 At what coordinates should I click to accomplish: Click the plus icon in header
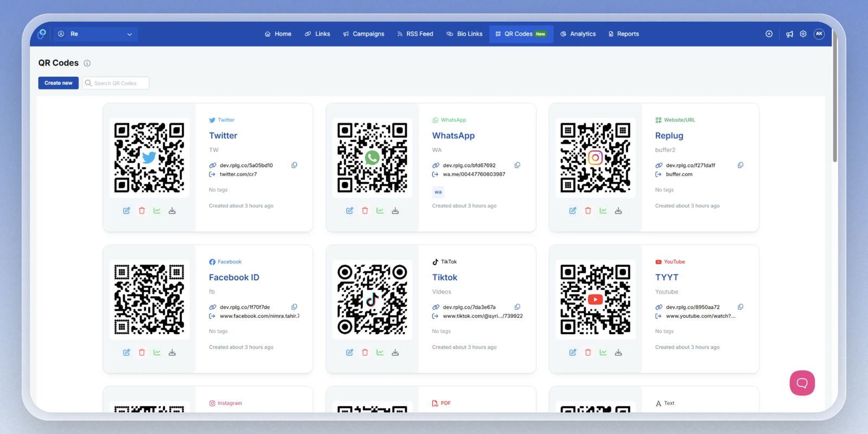(769, 34)
